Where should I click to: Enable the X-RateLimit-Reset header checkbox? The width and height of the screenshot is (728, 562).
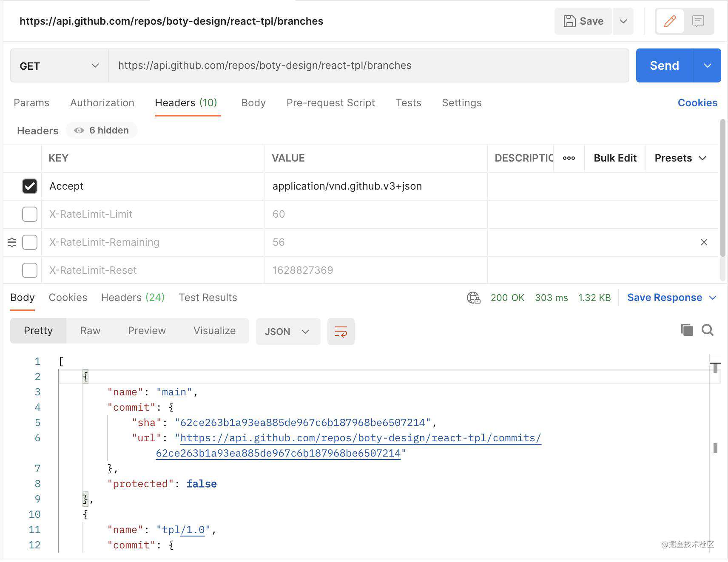(x=30, y=270)
